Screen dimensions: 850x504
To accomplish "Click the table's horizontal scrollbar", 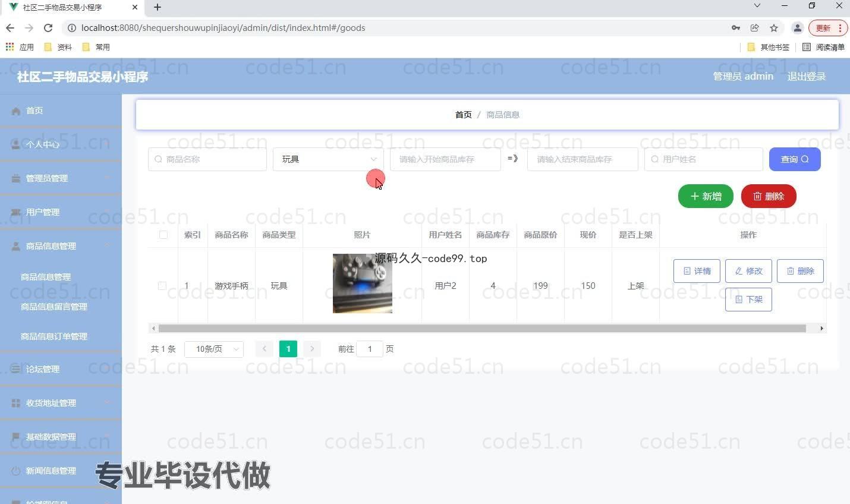I will click(482, 328).
